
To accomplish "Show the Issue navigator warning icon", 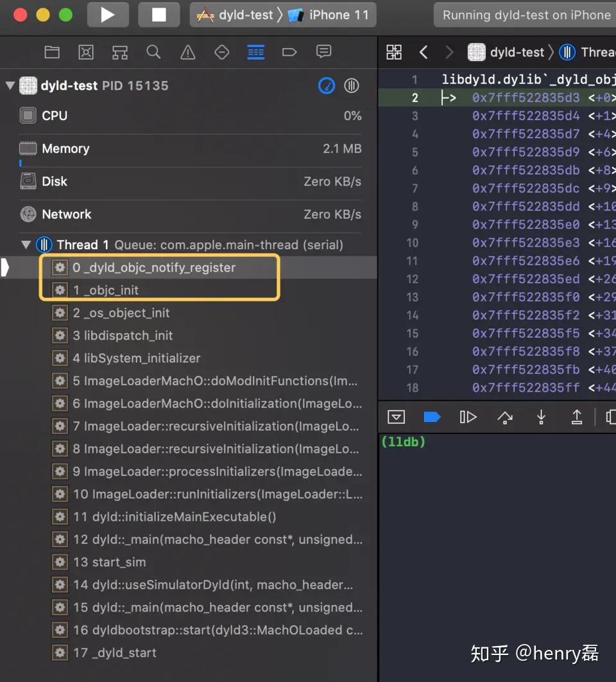I will 187,52.
